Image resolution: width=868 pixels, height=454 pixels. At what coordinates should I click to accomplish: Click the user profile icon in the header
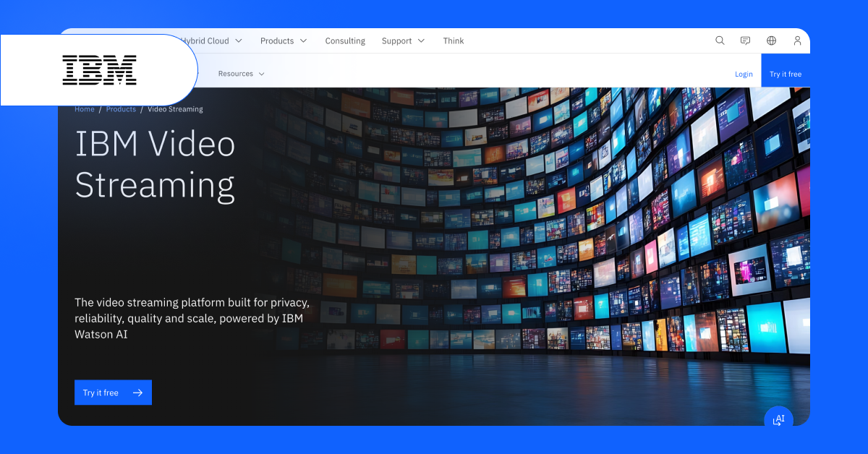point(797,40)
